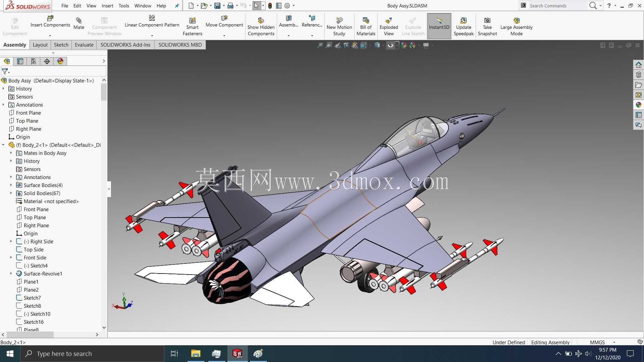The height and width of the screenshot is (362, 644).
Task: Select Top Side sketch item
Action: pos(34,249)
